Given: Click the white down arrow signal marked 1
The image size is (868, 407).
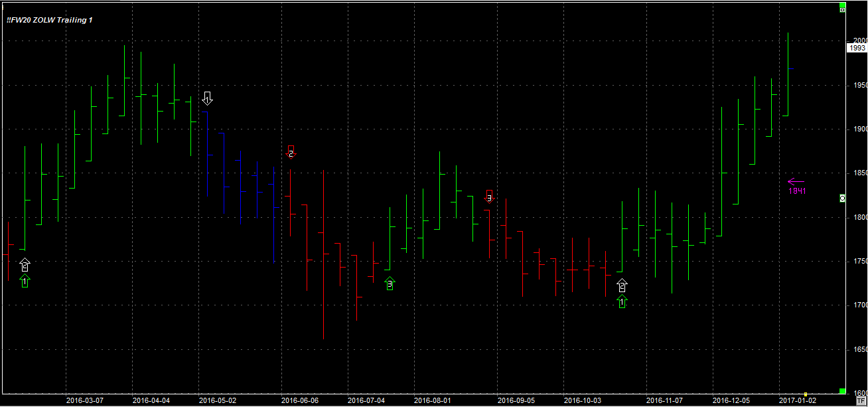Looking at the screenshot, I should pyautogui.click(x=208, y=99).
